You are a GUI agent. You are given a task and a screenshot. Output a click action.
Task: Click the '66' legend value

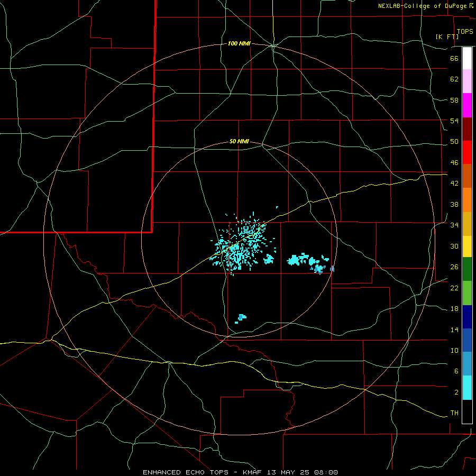click(x=454, y=59)
